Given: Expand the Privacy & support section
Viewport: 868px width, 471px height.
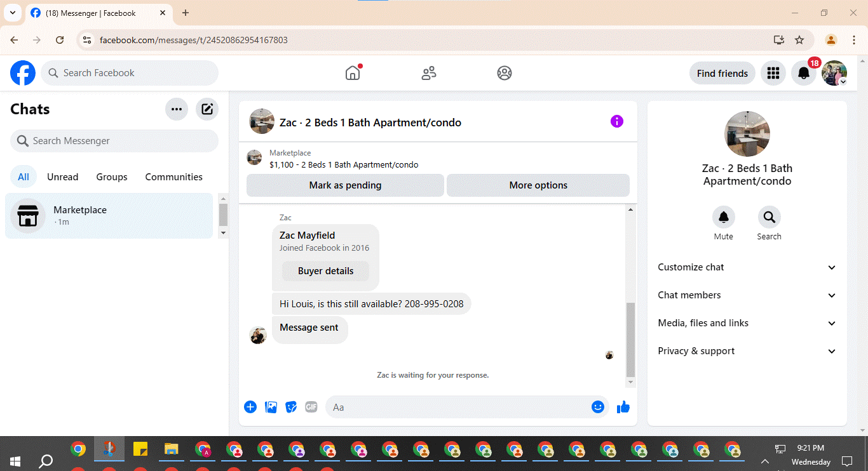Looking at the screenshot, I should point(747,351).
